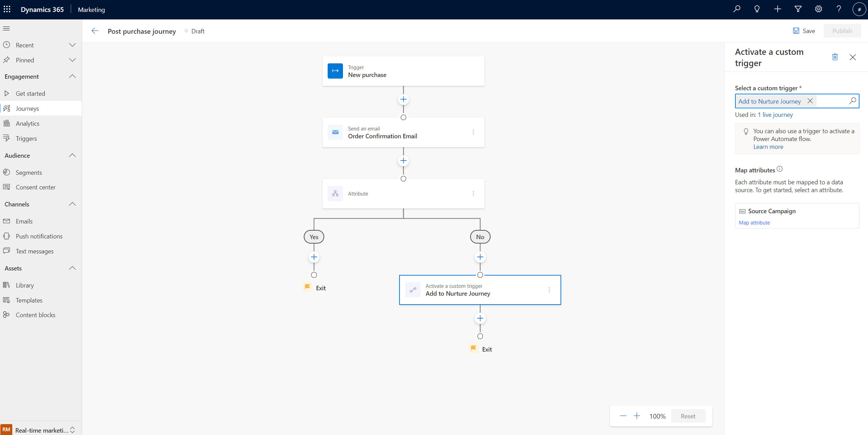Click the Map attribute link for Source Campaign

click(x=754, y=222)
